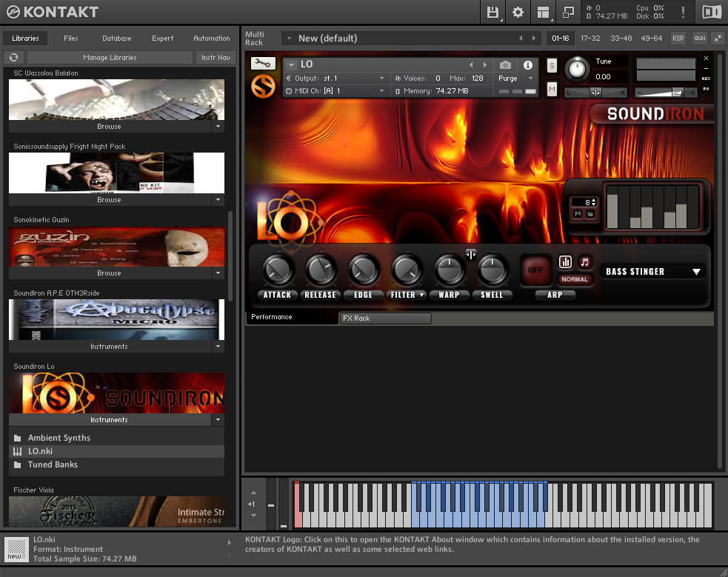Switch to the Expert tab

pos(162,38)
